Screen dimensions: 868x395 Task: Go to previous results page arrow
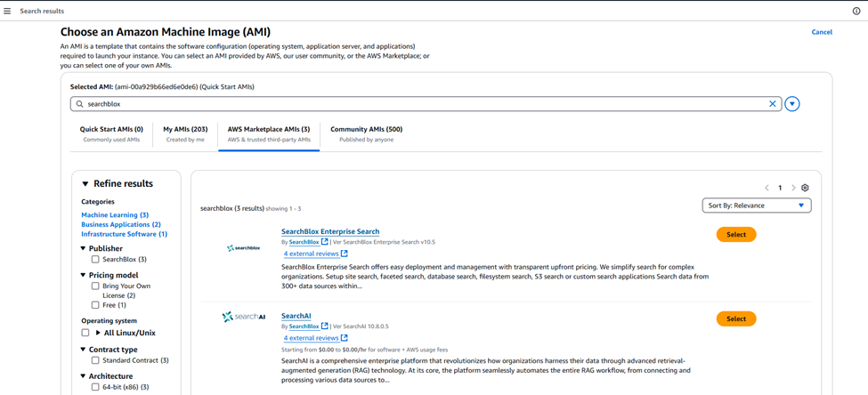(767, 188)
